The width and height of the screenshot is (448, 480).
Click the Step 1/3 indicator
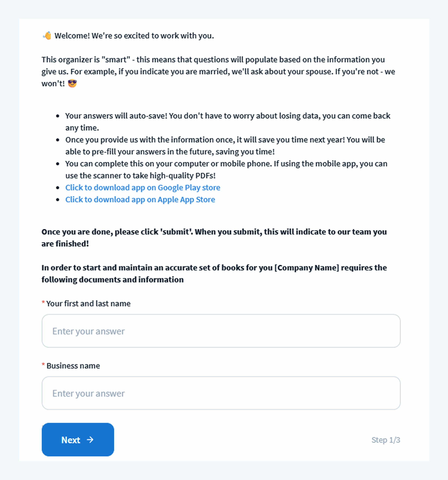pyautogui.click(x=386, y=440)
